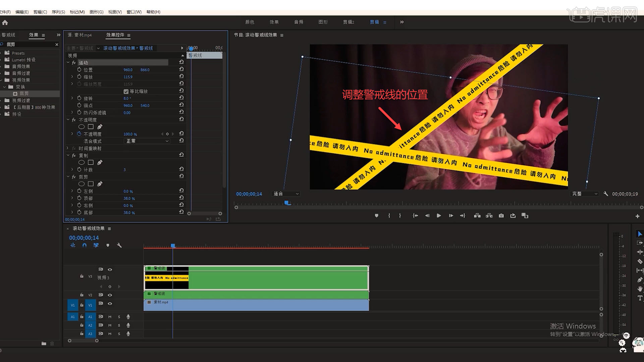Image resolution: width=644 pixels, height=362 pixels.
Task: Click the Lift button
Action: [x=477, y=216]
